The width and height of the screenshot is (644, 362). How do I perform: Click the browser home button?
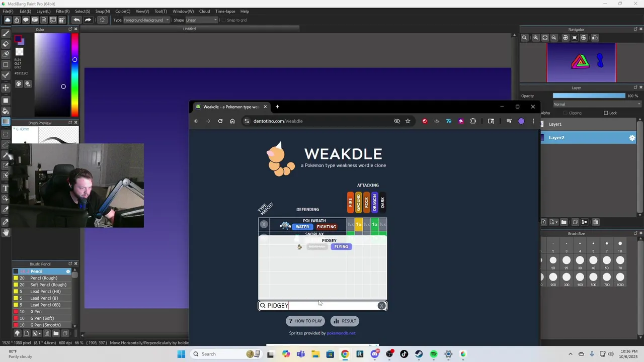click(232, 121)
